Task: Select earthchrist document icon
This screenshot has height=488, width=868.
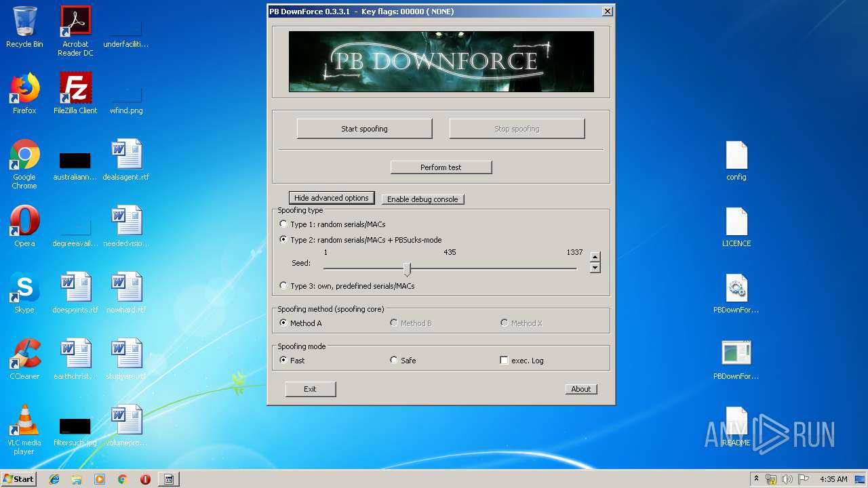Action: [x=75, y=359]
